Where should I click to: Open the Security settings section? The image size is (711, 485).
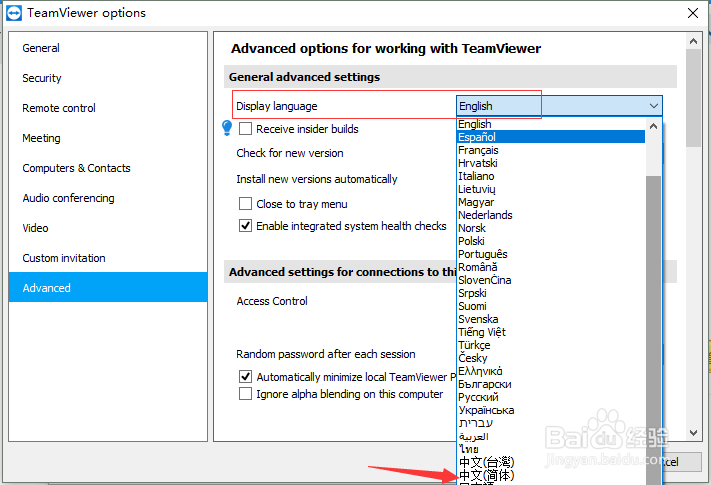(107, 78)
